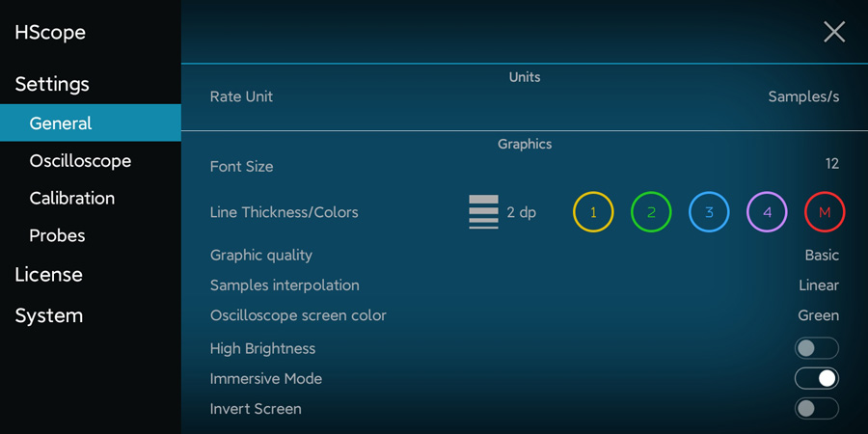Change Rate Unit from Samples/s
The width and height of the screenshot is (868, 434).
pyautogui.click(x=803, y=96)
